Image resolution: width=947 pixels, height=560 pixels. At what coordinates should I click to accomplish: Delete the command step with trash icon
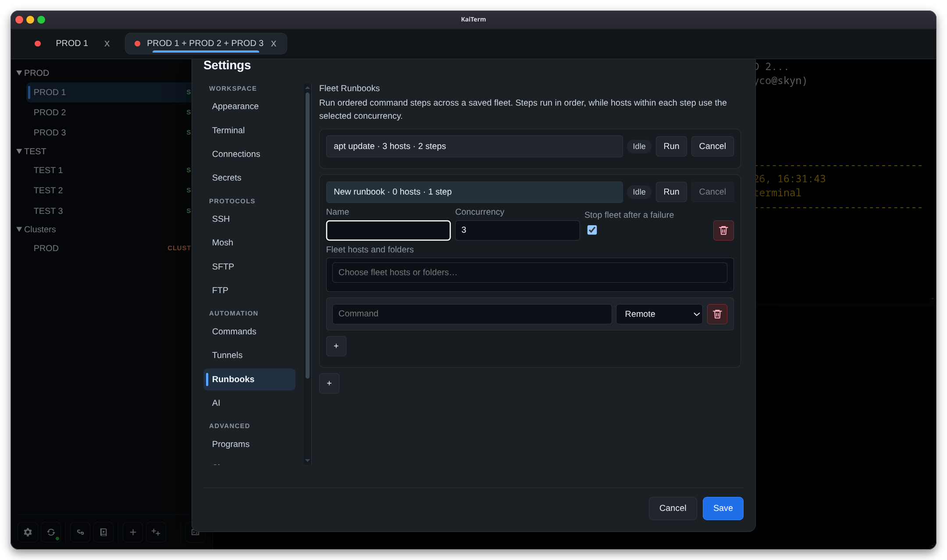click(717, 314)
